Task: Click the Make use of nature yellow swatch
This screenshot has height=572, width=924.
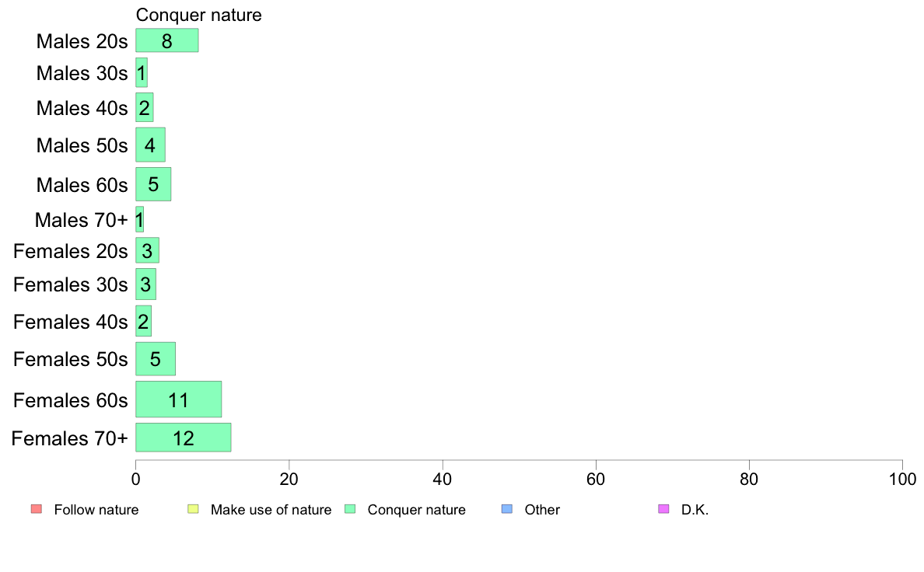Action: (194, 509)
